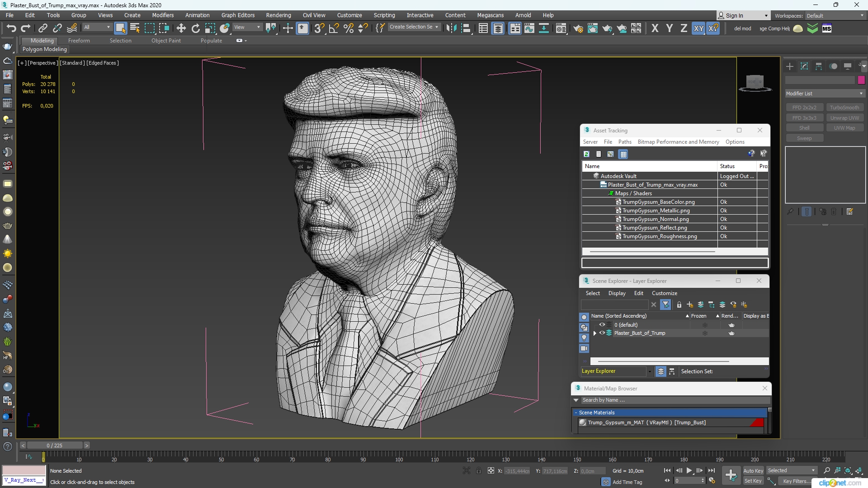Click Time Configuration icon near playback

coord(712,480)
